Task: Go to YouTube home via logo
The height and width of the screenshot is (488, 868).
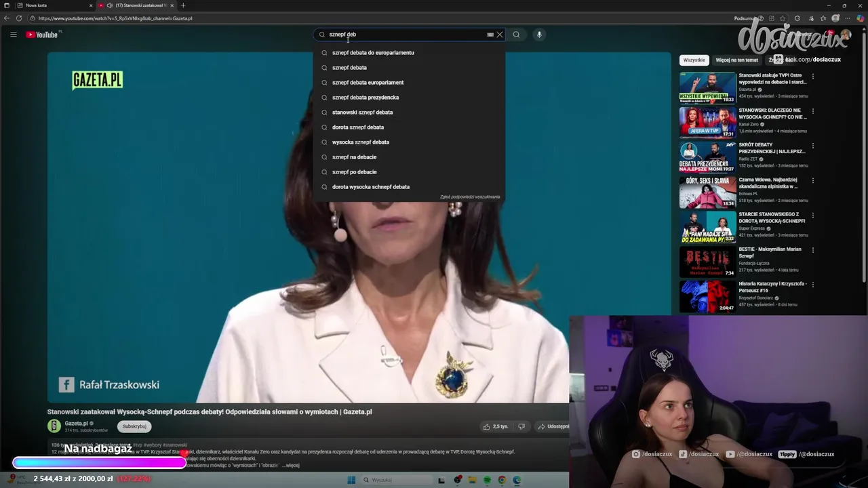Action: [42, 35]
